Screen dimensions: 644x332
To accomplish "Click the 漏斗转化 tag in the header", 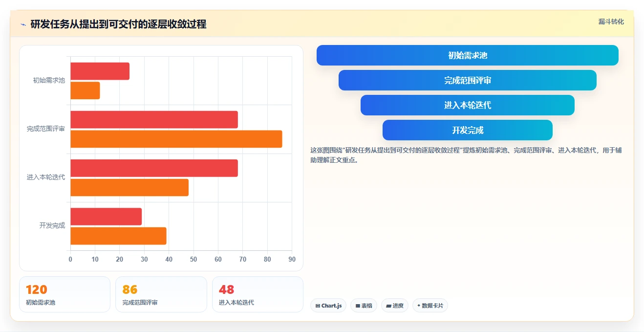I will pyautogui.click(x=611, y=22).
